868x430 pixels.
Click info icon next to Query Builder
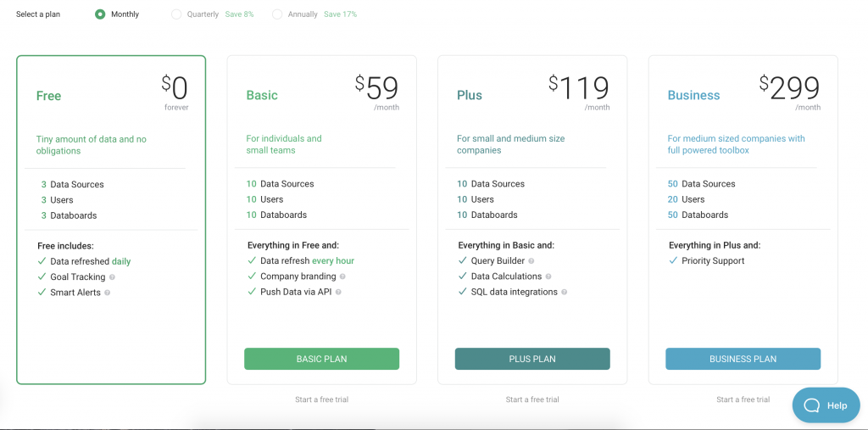[531, 261]
